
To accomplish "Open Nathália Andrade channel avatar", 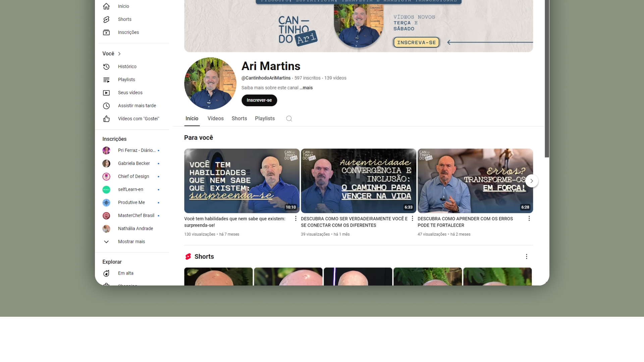I will point(106,229).
